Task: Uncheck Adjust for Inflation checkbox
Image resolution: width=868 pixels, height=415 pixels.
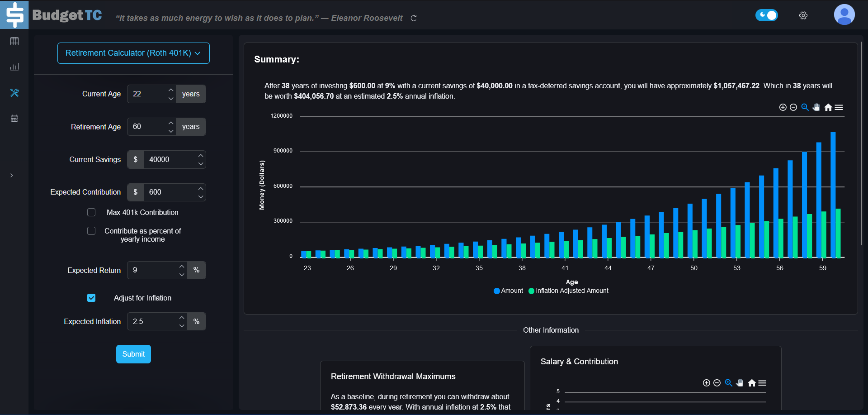Action: [x=91, y=298]
